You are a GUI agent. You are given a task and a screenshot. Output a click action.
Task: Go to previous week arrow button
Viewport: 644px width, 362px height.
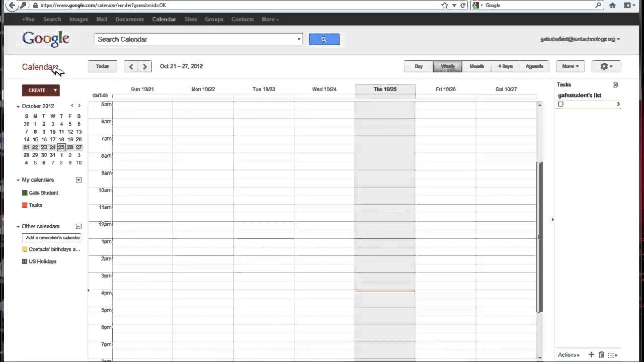click(x=131, y=66)
